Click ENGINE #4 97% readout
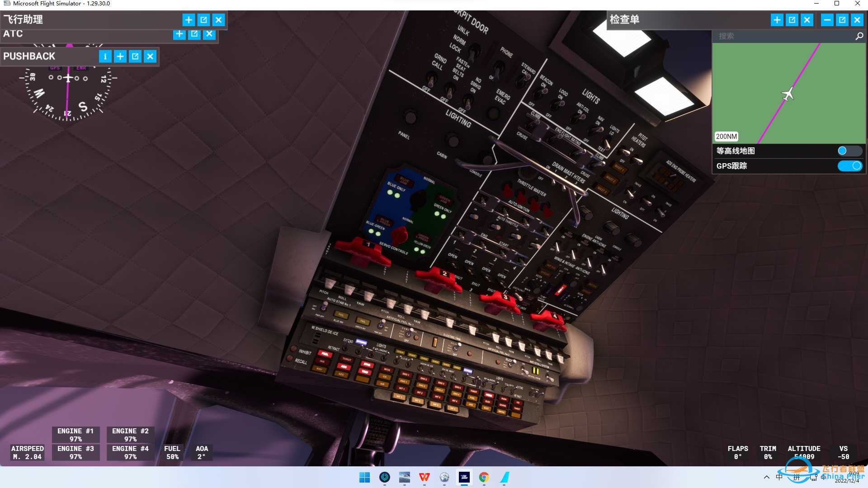 (130, 452)
